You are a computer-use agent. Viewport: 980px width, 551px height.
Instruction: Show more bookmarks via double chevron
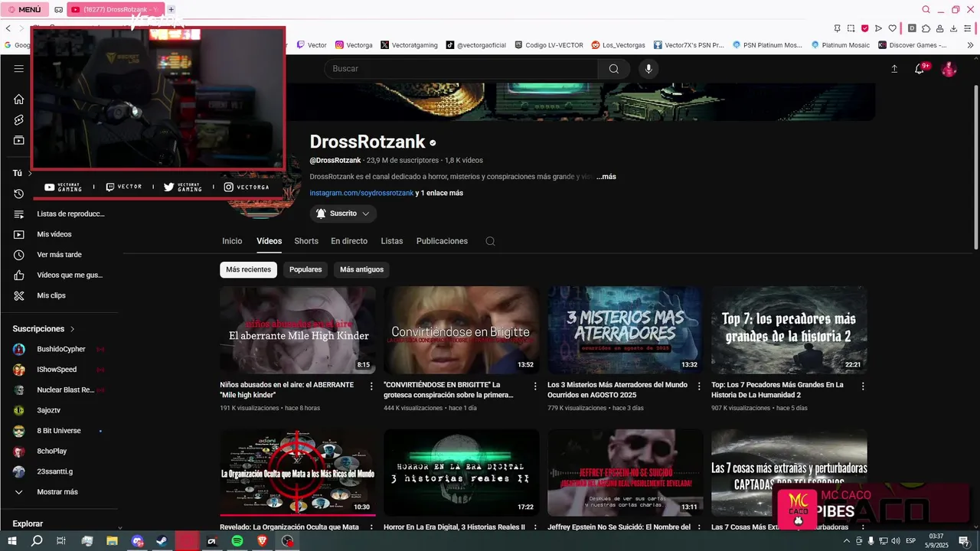coord(971,45)
